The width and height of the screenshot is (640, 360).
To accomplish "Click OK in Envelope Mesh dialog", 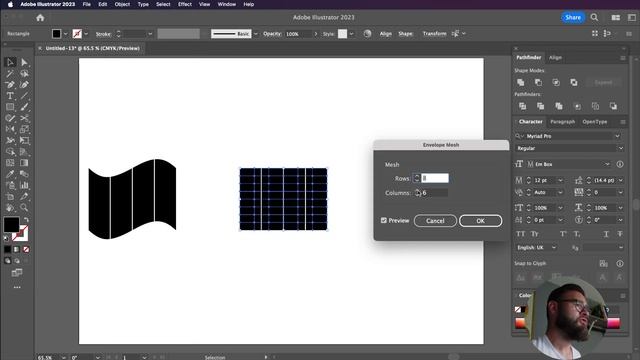I will point(480,221).
